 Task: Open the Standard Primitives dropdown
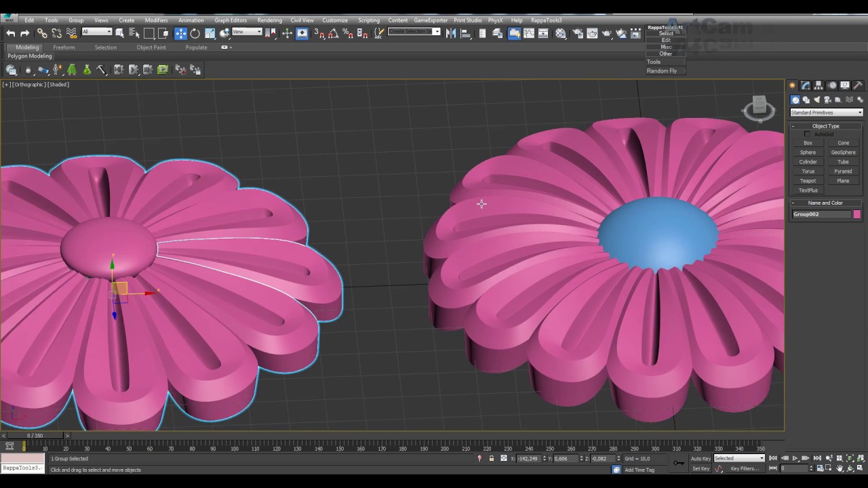[x=826, y=113]
